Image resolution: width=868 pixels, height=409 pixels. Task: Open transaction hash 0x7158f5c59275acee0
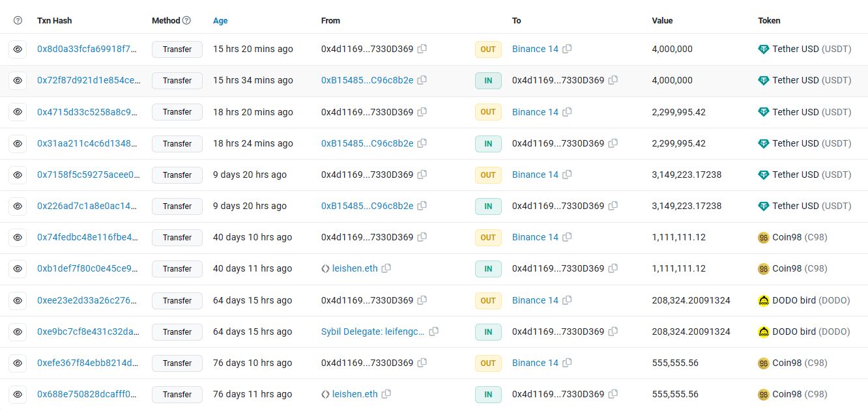click(x=88, y=175)
